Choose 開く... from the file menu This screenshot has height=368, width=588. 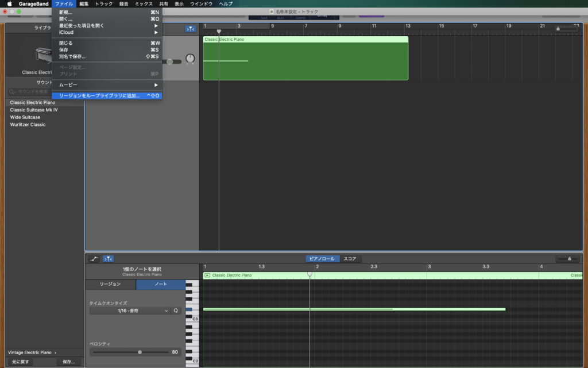[107, 19]
